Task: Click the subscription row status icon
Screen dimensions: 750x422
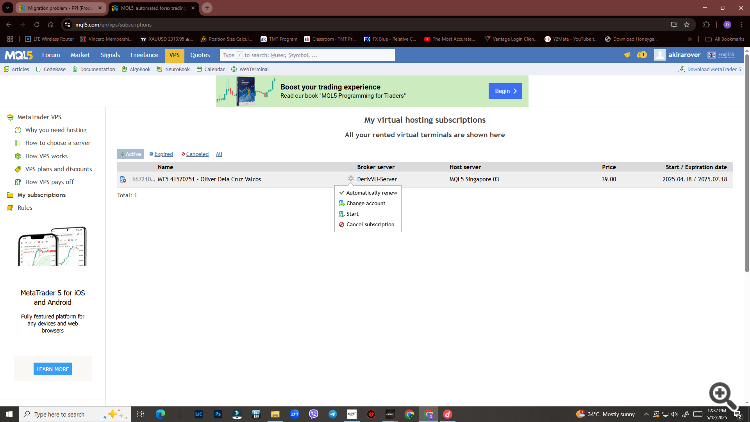Action: tap(123, 179)
